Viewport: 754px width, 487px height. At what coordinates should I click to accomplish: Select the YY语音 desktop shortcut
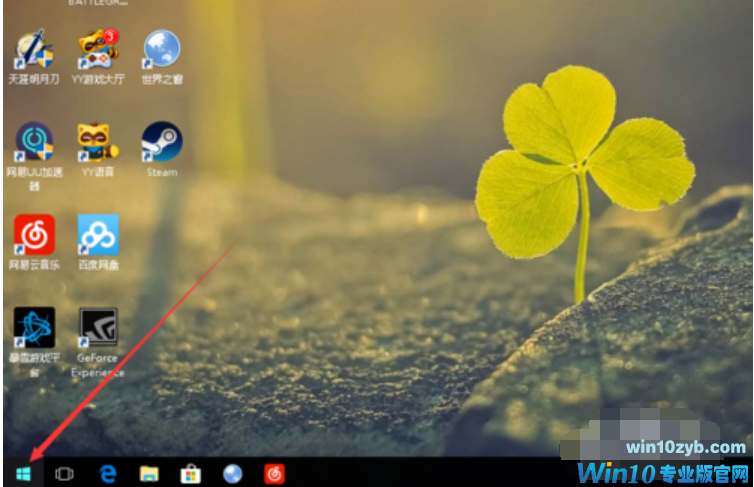pos(98,144)
